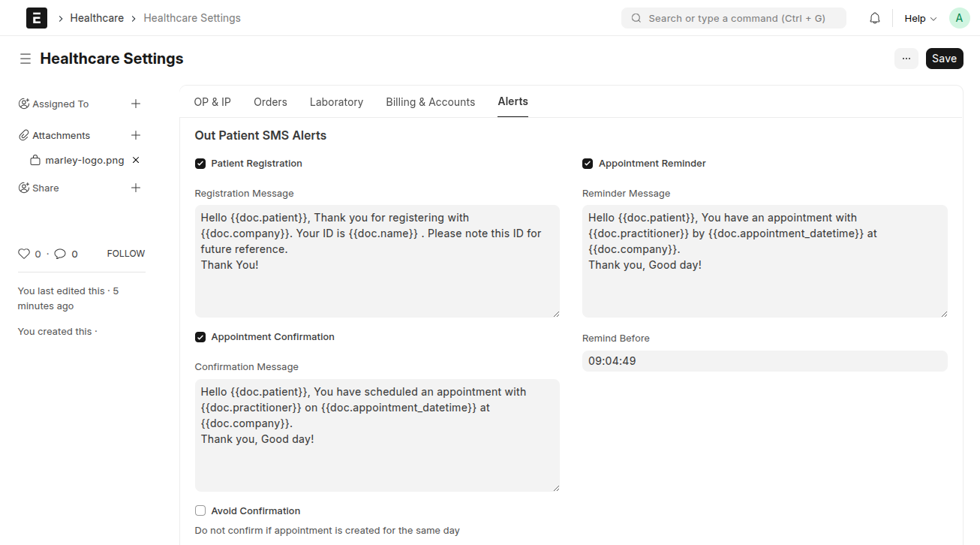Click the Healthcare Settings page title
The image size is (980, 545).
coord(112,59)
